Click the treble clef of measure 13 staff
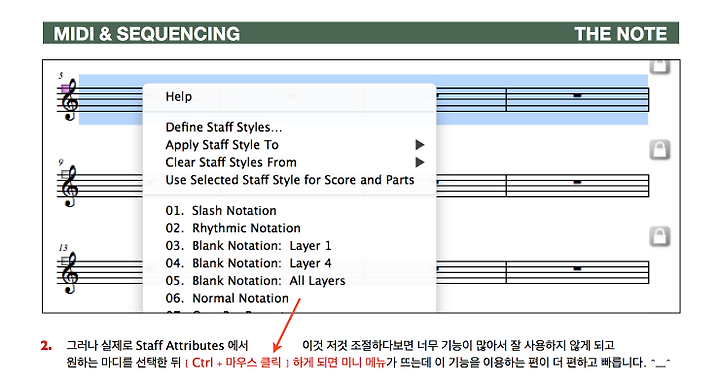 70,273
